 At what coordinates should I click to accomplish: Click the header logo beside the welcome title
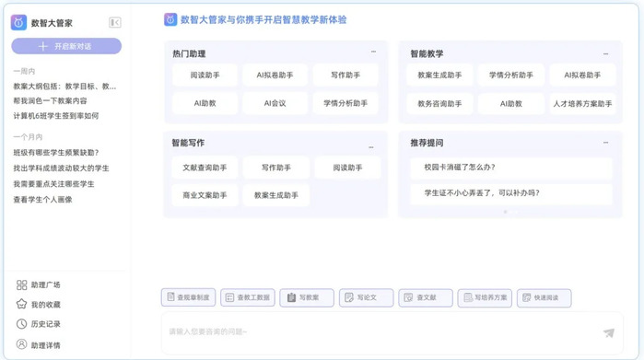[x=170, y=19]
